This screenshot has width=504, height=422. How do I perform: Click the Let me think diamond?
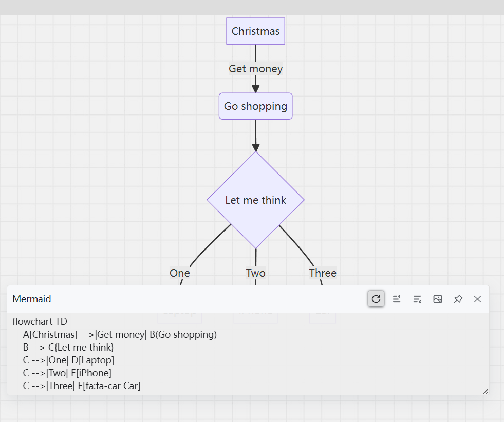click(255, 200)
